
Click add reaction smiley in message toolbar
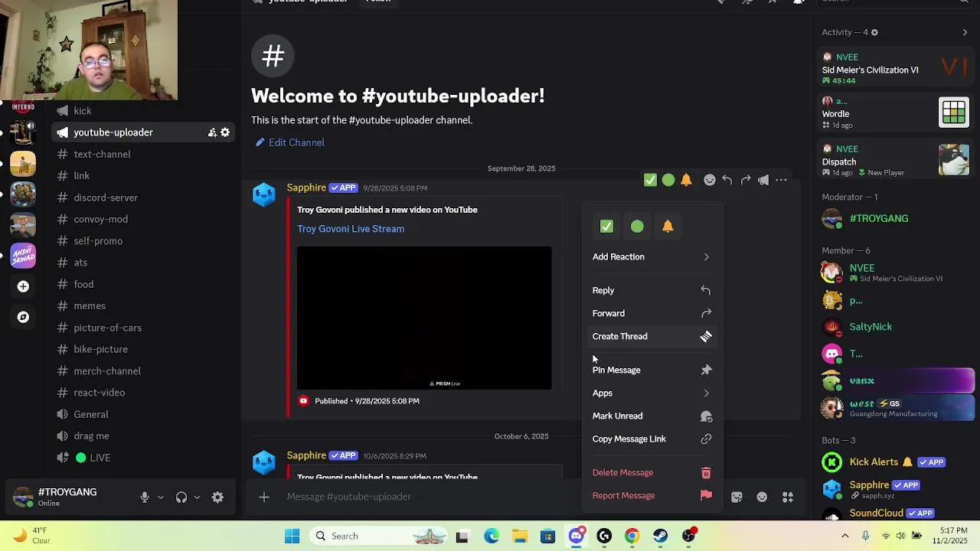[710, 180]
